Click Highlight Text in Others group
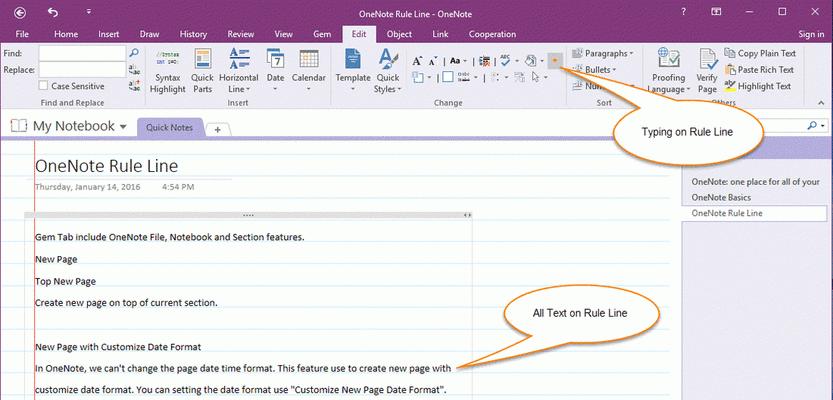Viewport: 833px width, 400px height. coord(758,86)
